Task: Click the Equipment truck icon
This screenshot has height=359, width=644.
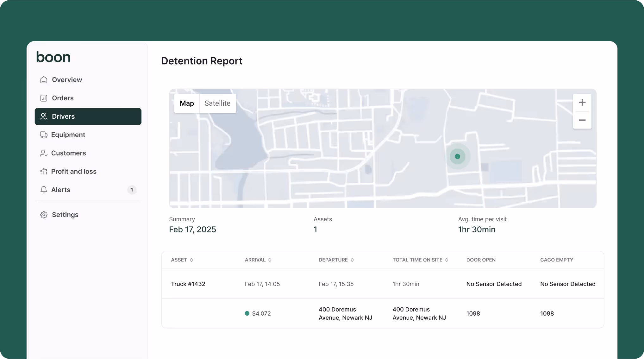Action: [43, 135]
